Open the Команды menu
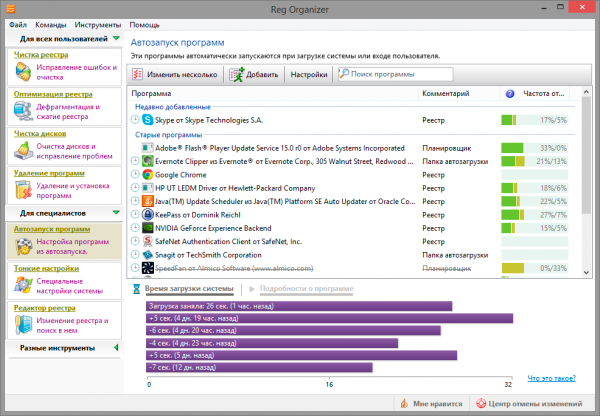 (51, 25)
